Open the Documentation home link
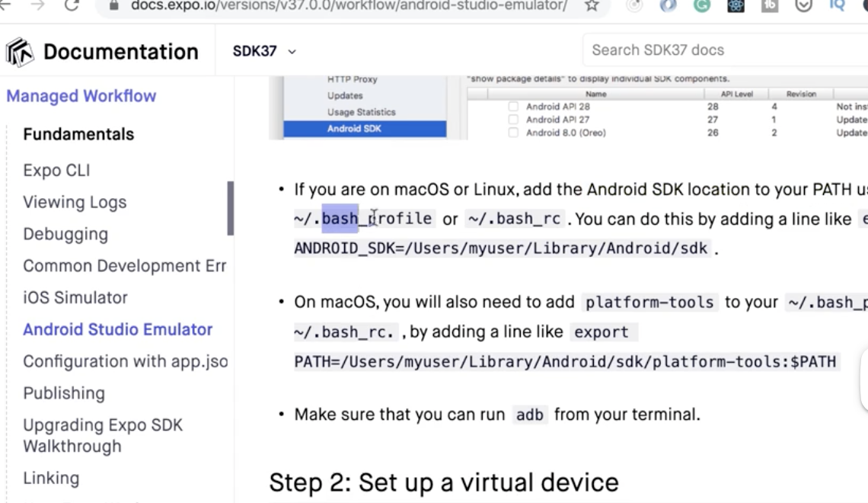Image resolution: width=868 pixels, height=503 pixels. coord(120,52)
